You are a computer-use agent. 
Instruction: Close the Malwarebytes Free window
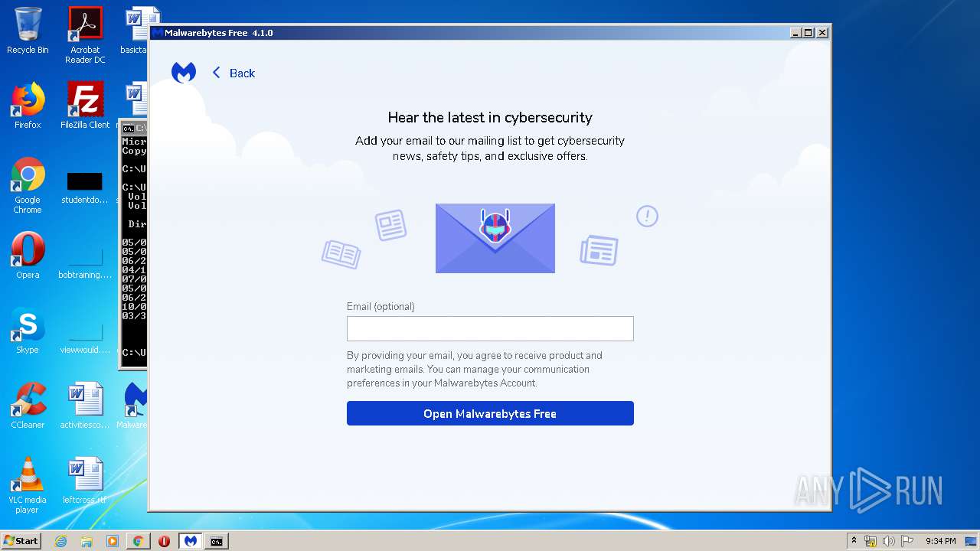(x=822, y=33)
